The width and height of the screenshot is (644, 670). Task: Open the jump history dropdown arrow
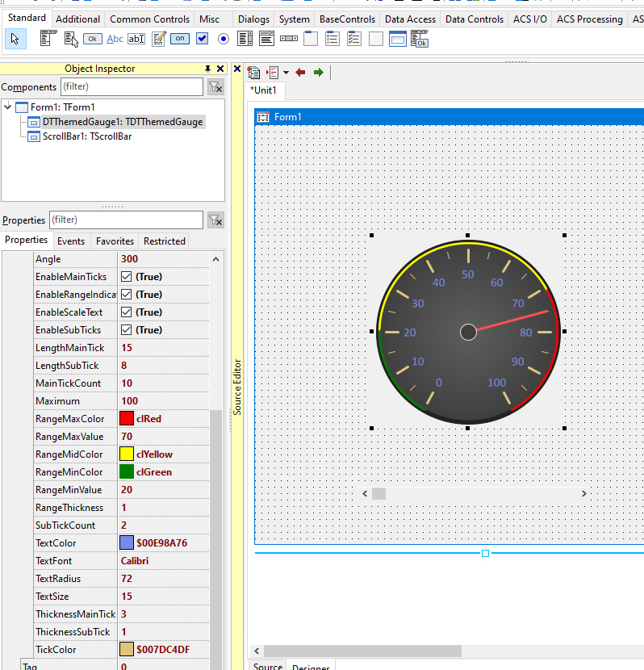point(286,73)
